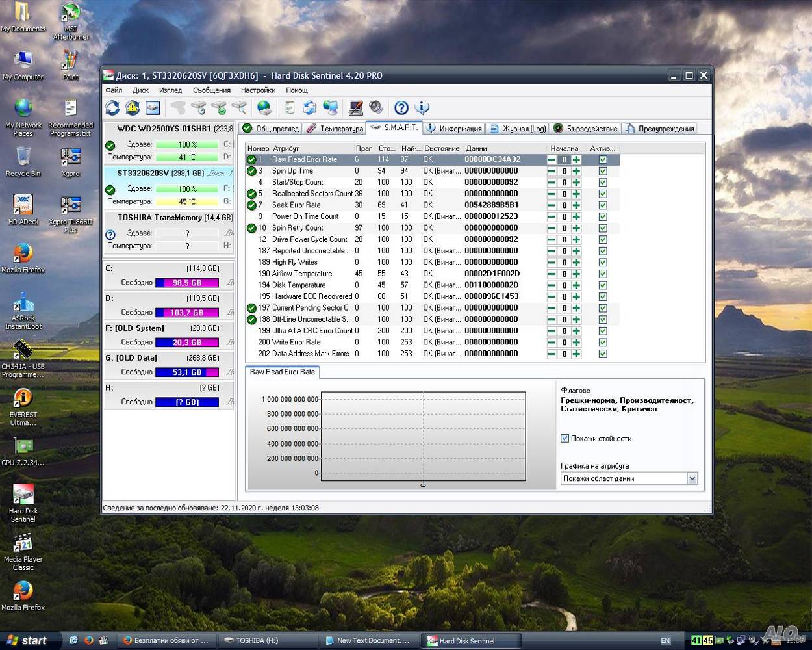
Task: Open Recommended Programs.txt desktop file
Action: tap(71, 118)
